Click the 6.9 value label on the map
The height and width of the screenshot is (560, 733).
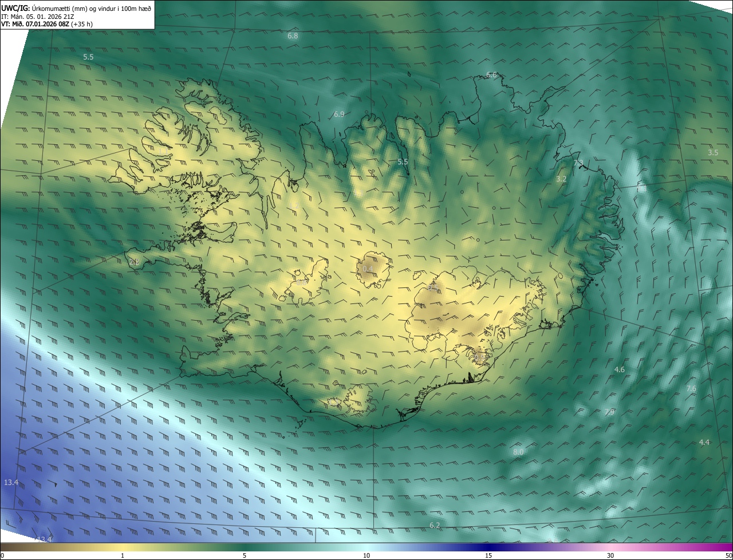point(339,115)
